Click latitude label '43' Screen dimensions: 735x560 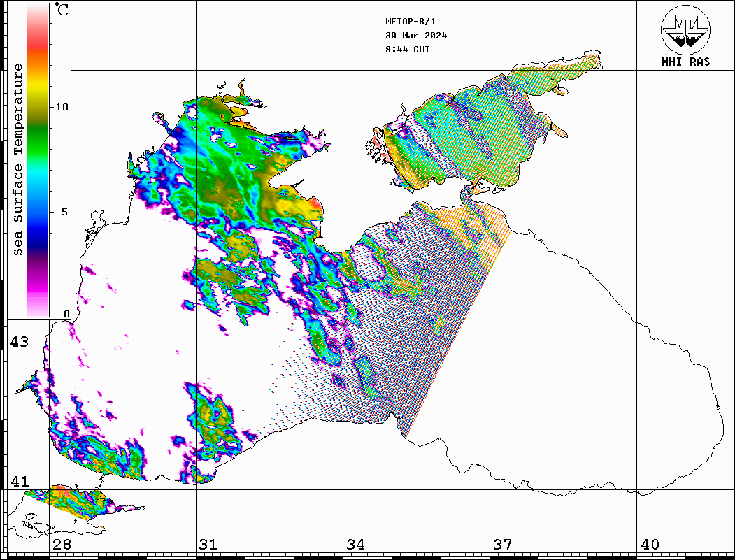(20, 342)
